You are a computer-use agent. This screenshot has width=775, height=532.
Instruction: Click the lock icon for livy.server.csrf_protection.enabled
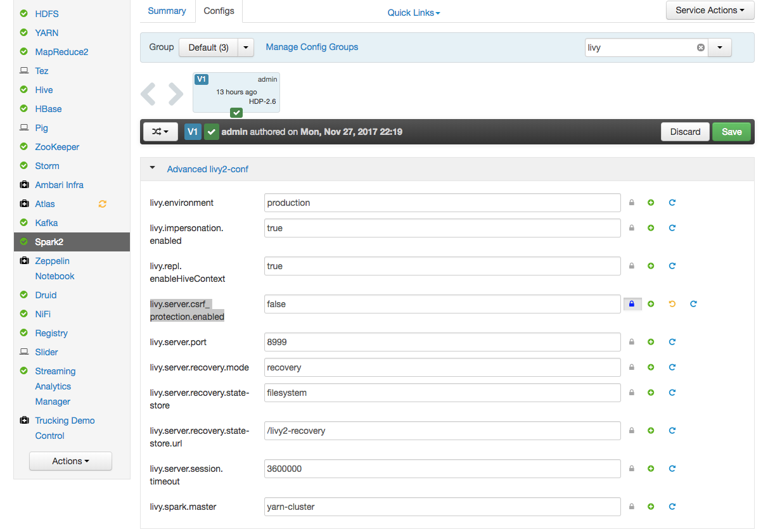tap(632, 304)
